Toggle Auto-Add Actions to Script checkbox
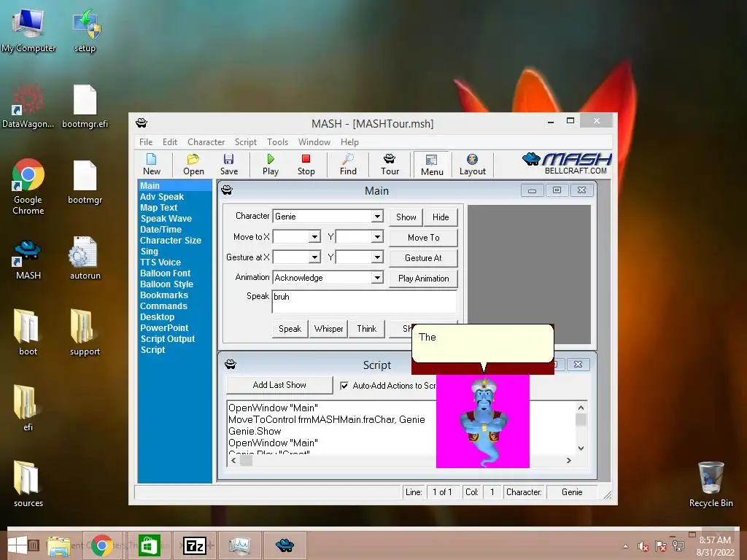Viewport: 747px width, 560px height. (x=344, y=386)
